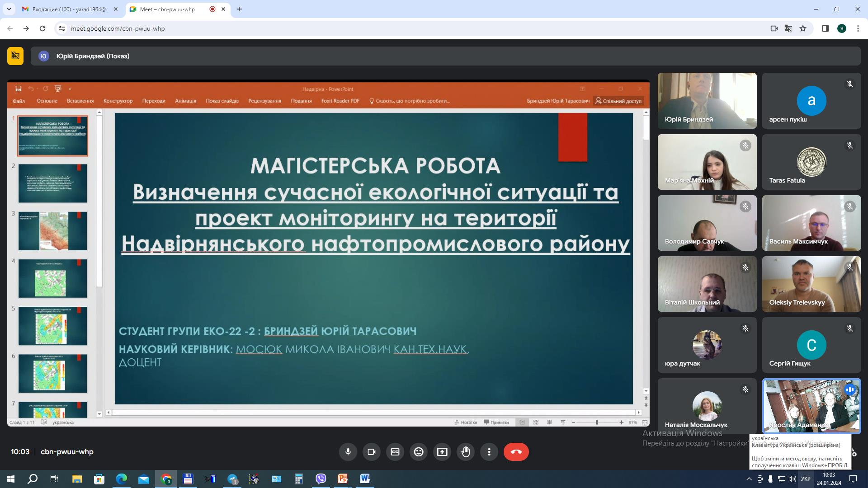Screen dimensions: 868x488
Task: Click the system tray volume speaker icon
Action: tap(792, 479)
